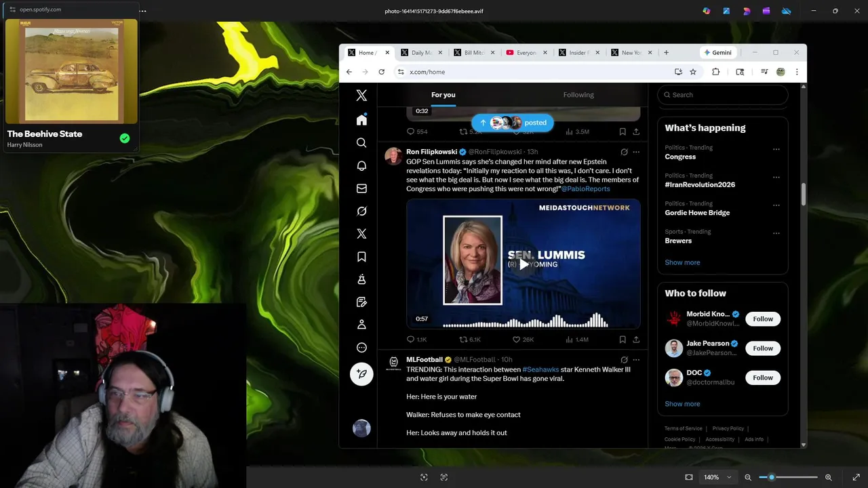Share Ron Filipkowski's post
868x488 pixels.
click(636, 340)
